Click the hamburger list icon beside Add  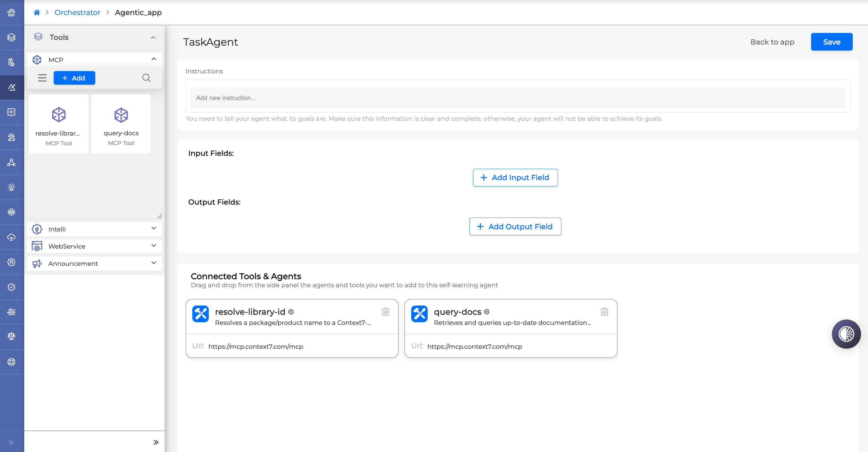pos(42,78)
